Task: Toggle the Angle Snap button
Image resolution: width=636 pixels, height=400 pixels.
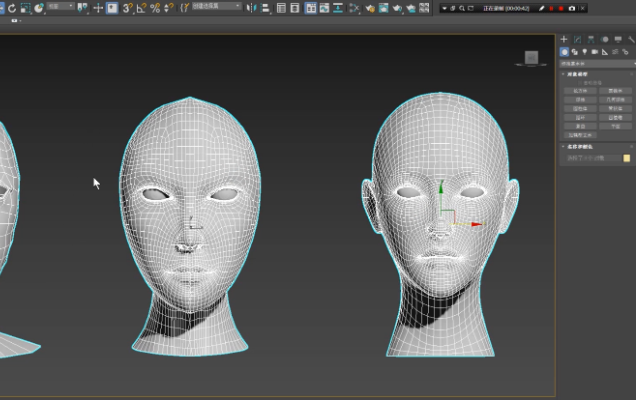Action: click(141, 8)
